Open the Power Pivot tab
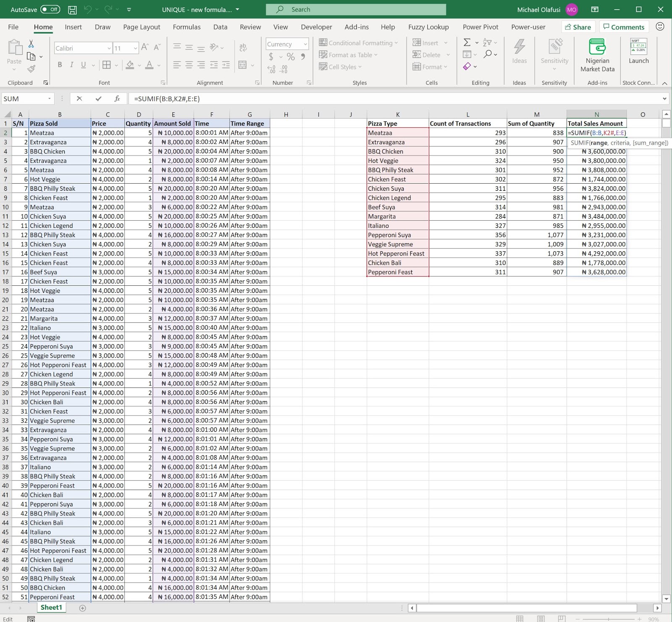The height and width of the screenshot is (622, 672). (x=480, y=26)
